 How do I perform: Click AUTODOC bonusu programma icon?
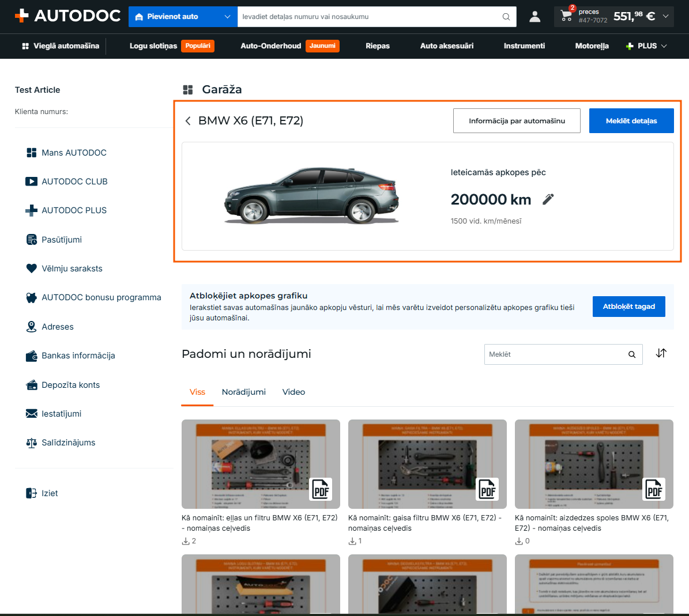pos(31,298)
